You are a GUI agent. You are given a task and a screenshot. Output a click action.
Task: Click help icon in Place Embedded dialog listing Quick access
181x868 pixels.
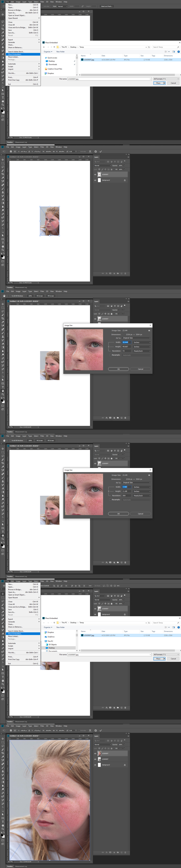[x=178, y=52]
